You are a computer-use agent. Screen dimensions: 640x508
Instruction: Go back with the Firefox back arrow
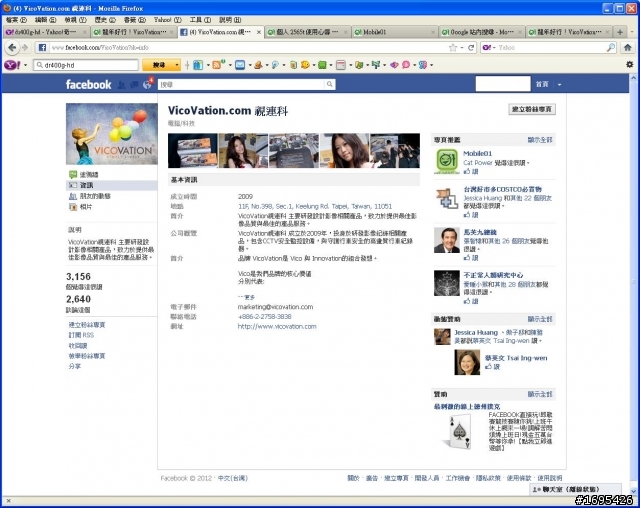(12, 48)
